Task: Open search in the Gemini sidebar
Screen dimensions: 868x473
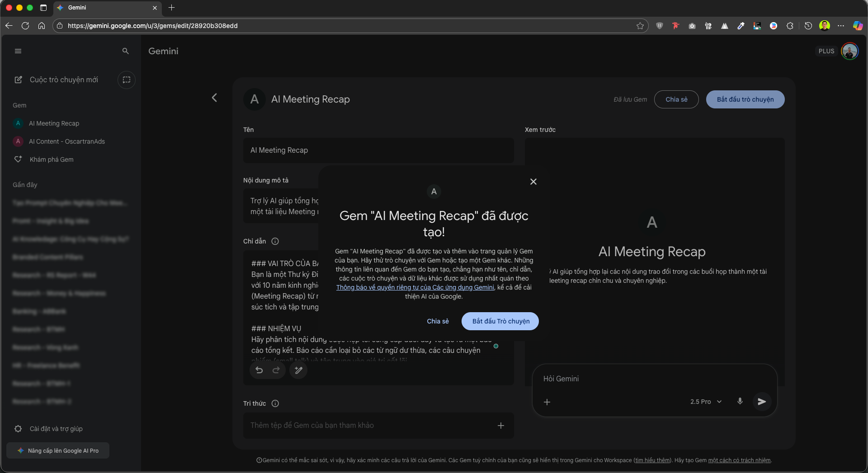Action: click(x=126, y=51)
